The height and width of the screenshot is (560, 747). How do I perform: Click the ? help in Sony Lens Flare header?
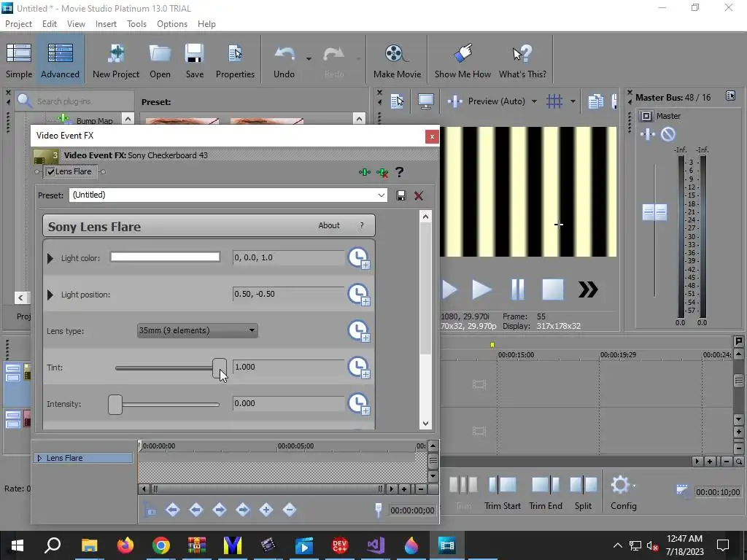(362, 226)
